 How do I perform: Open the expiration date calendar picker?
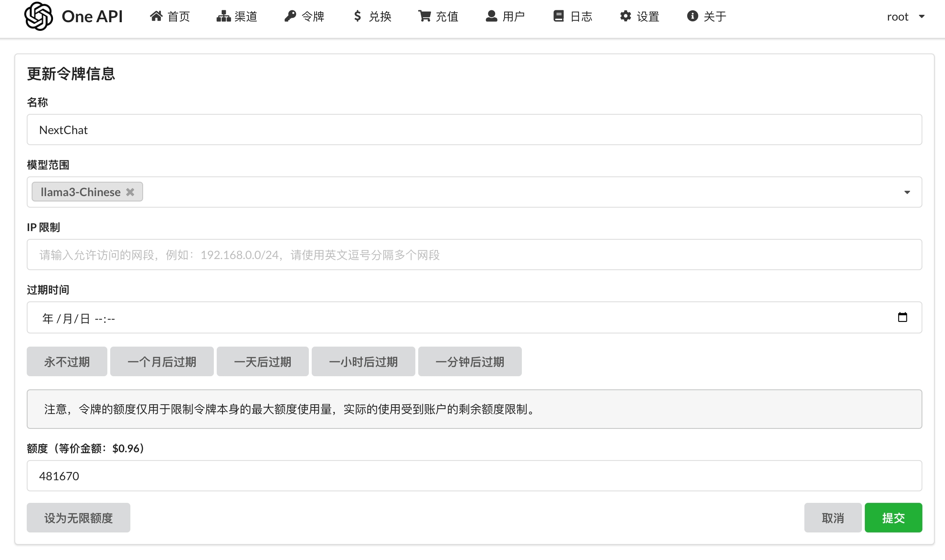tap(902, 317)
